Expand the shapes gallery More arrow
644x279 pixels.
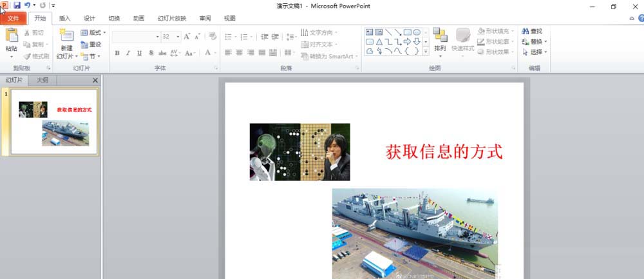(426, 52)
